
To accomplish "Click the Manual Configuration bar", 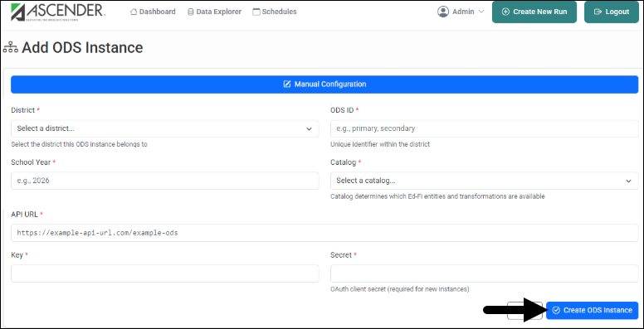I will [324, 84].
